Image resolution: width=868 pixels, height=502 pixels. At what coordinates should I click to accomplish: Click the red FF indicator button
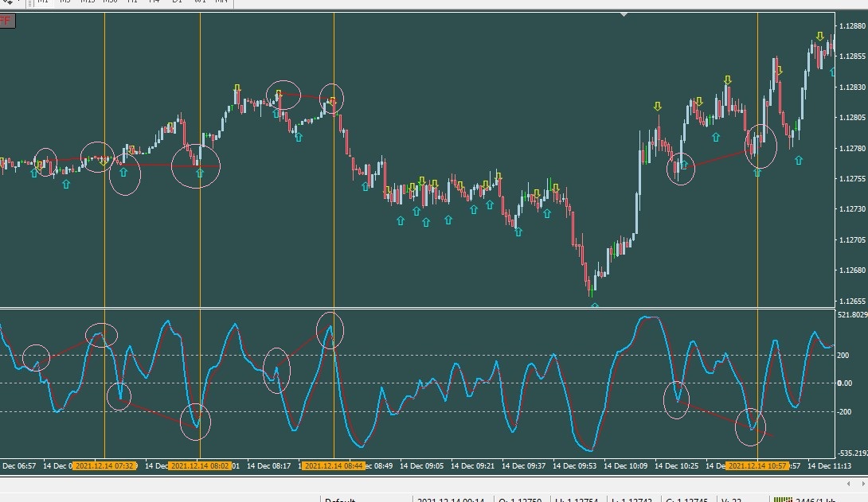click(7, 21)
